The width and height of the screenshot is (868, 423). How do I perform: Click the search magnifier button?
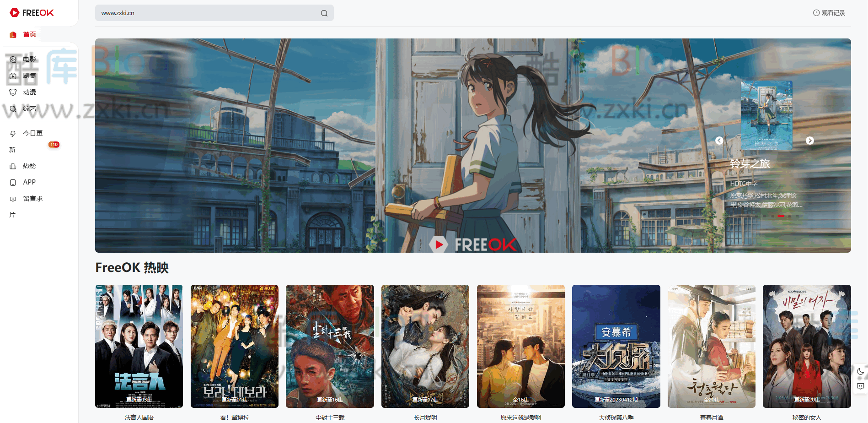(324, 13)
